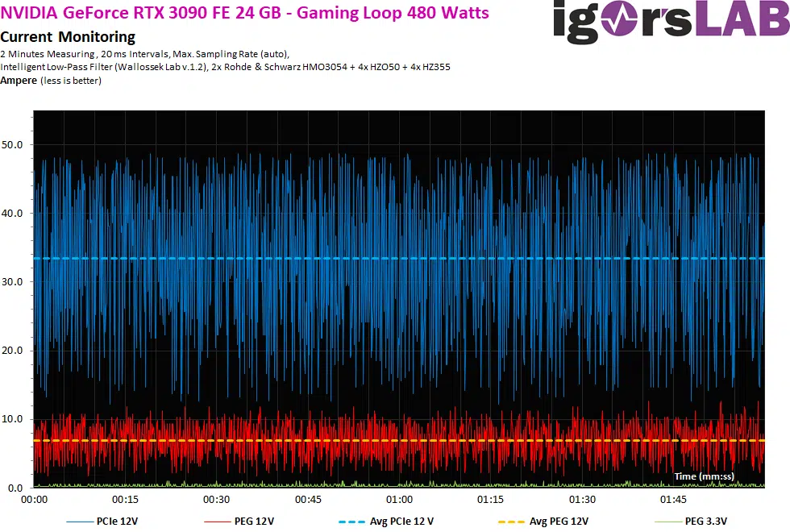Click the "2 Minutes Measuring" description line

point(144,54)
